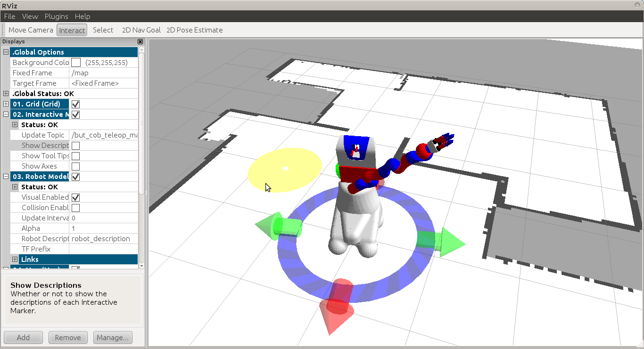This screenshot has width=644, height=349.
Task: Expand the Global Status tree item
Action: click(x=6, y=94)
